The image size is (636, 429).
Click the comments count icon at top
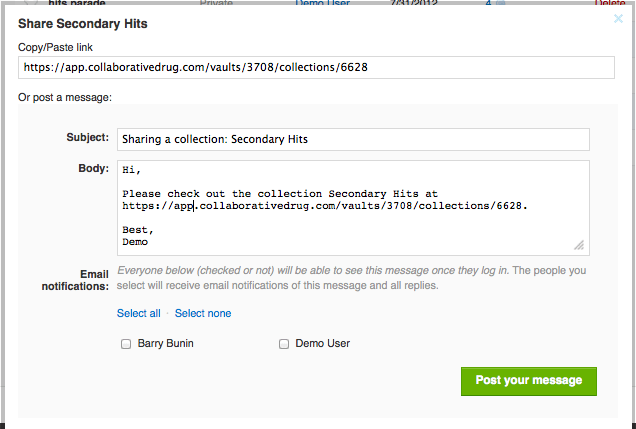coord(500,3)
